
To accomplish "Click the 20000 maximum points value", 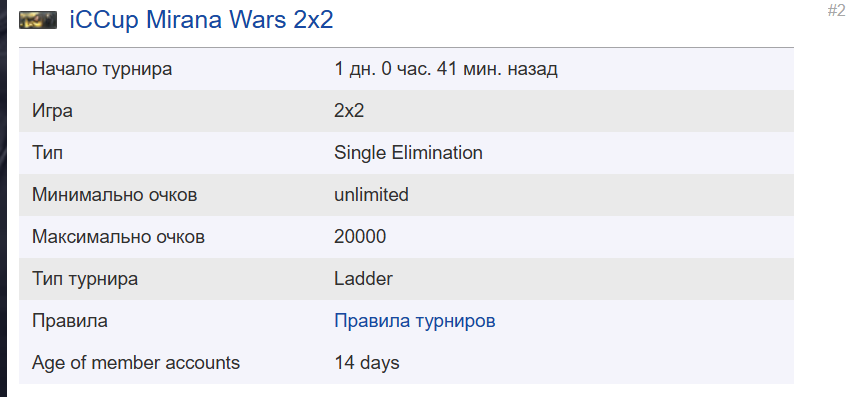I will click(360, 237).
